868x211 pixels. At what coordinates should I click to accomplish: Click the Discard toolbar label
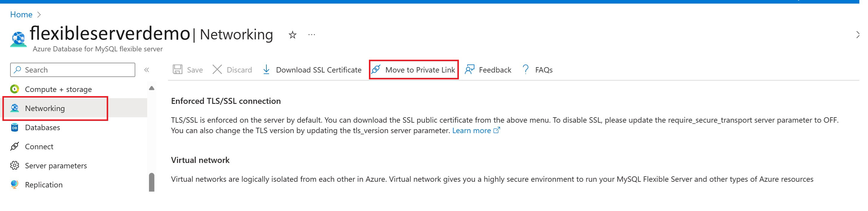coord(239,70)
